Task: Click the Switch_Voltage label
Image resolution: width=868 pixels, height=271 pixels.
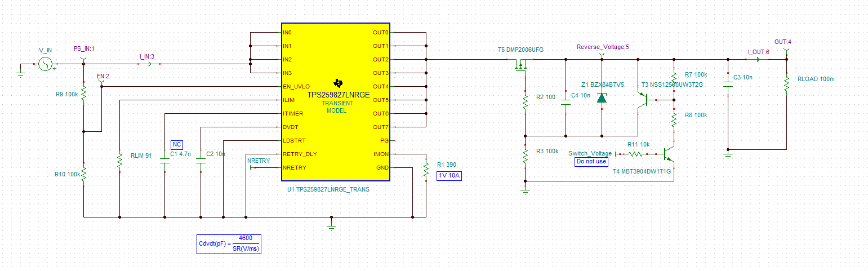Action: pos(590,153)
